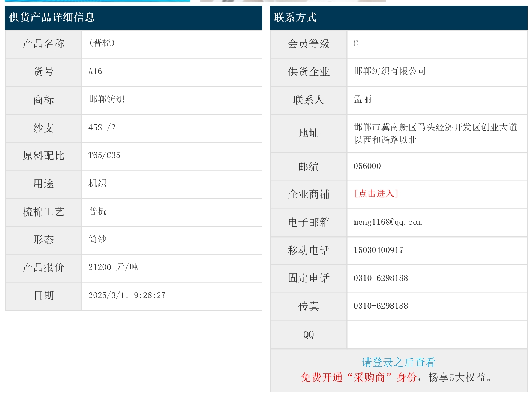Click the contact person name 孟丽

point(363,99)
